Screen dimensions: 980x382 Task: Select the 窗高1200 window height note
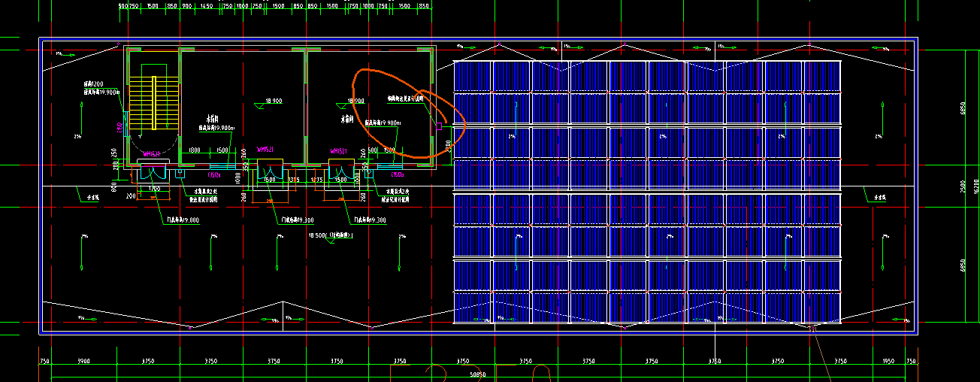(x=93, y=83)
